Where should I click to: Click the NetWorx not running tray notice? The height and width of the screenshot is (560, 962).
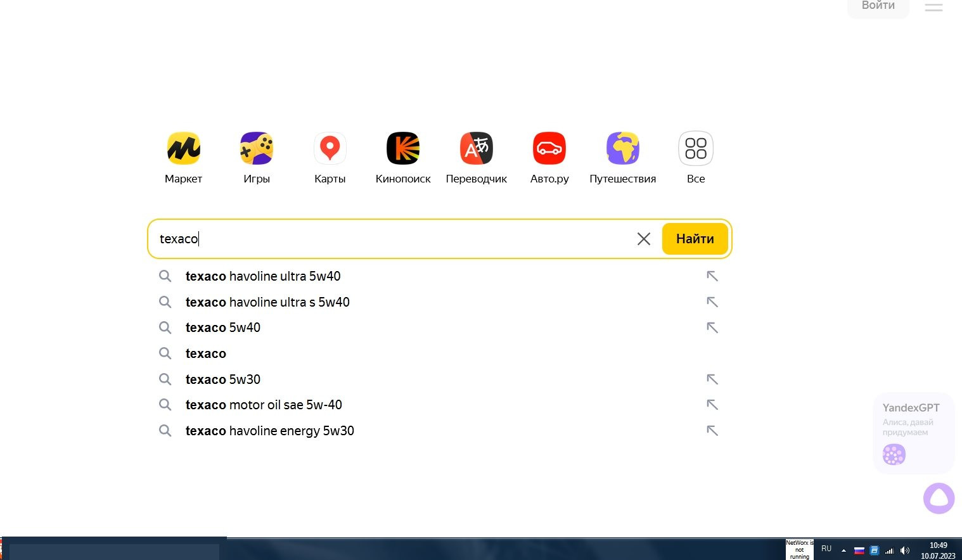tap(800, 549)
